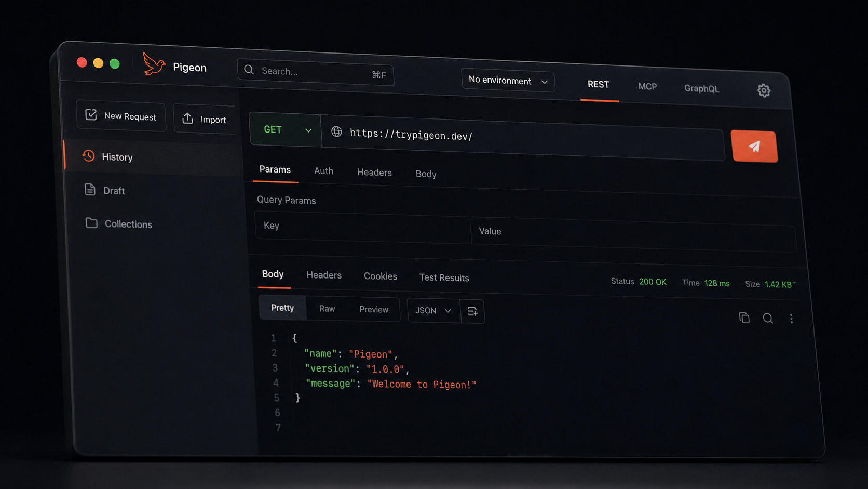Click the 1.42 KB size value

click(x=779, y=284)
